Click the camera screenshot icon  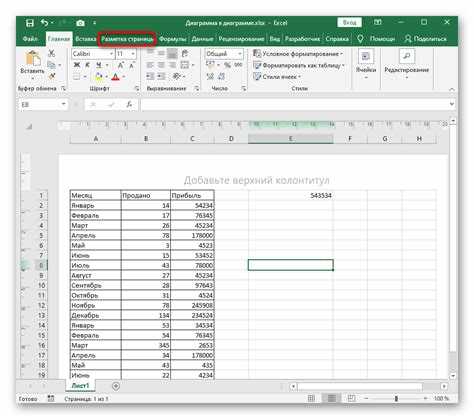point(80,23)
